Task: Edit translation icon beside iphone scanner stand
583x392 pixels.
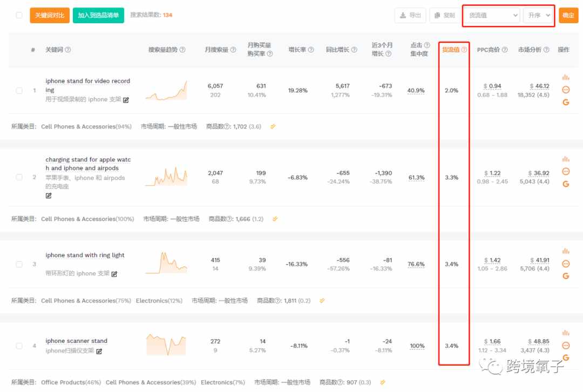Action: [x=99, y=351]
